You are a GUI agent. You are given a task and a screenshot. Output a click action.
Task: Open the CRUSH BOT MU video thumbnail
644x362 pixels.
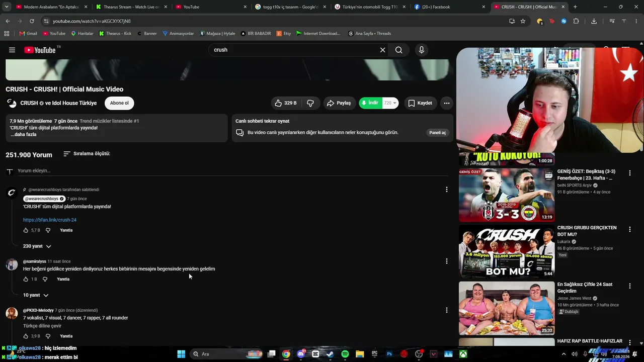tap(507, 251)
